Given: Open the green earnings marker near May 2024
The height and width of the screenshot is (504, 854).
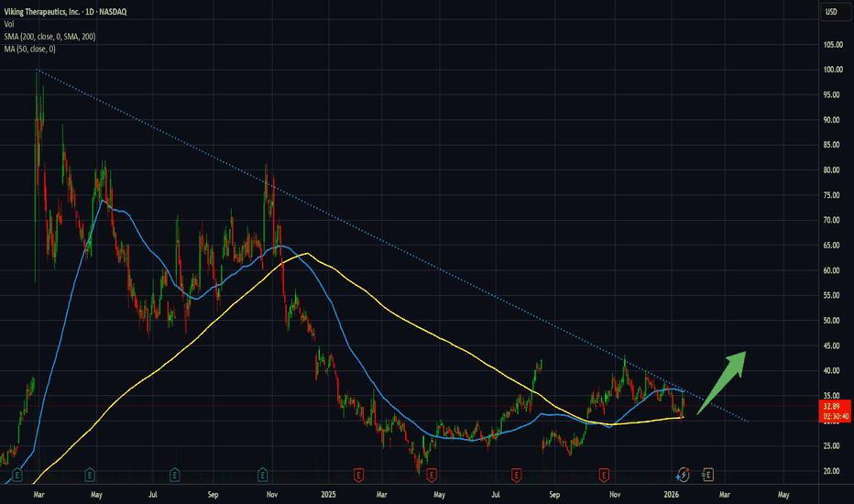Looking at the screenshot, I should point(90,475).
